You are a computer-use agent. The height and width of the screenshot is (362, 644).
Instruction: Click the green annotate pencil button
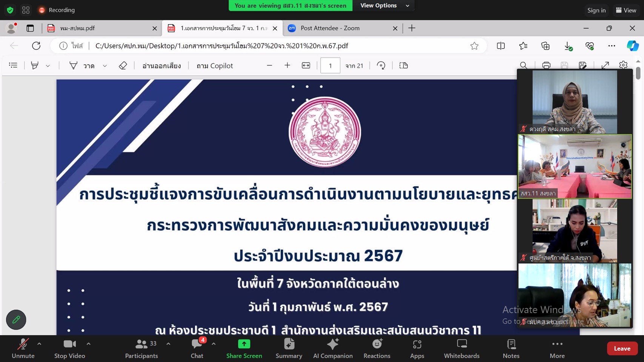16,320
